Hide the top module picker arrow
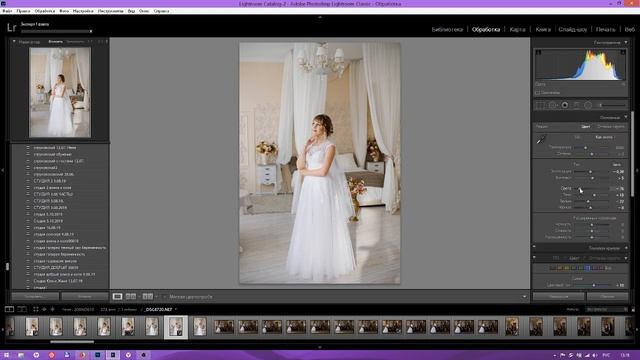640x360 pixels. point(320,17)
